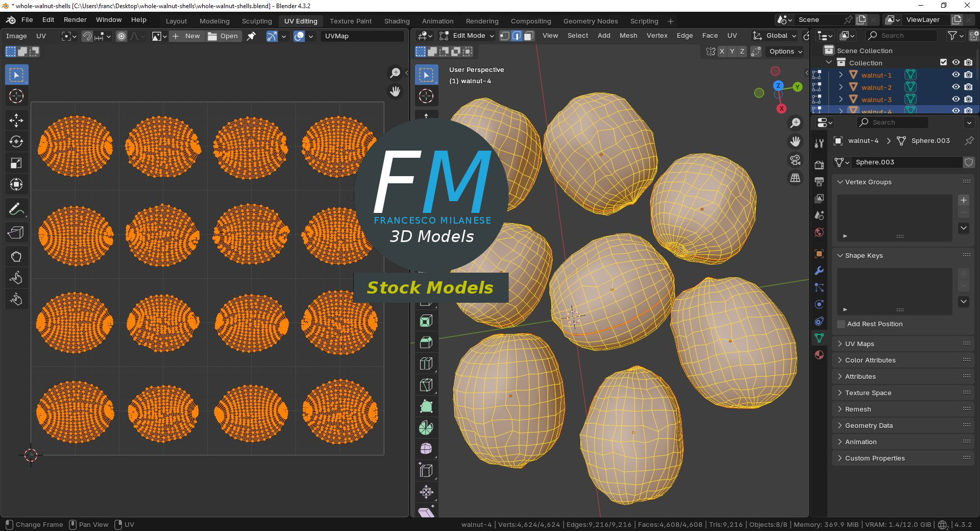The width and height of the screenshot is (980, 531).
Task: Click the outliner Search field
Action: click(x=902, y=36)
